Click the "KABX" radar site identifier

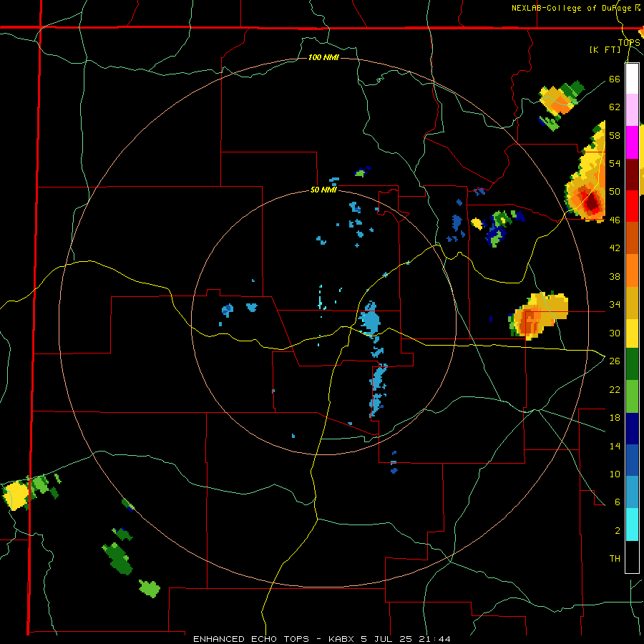343,639
